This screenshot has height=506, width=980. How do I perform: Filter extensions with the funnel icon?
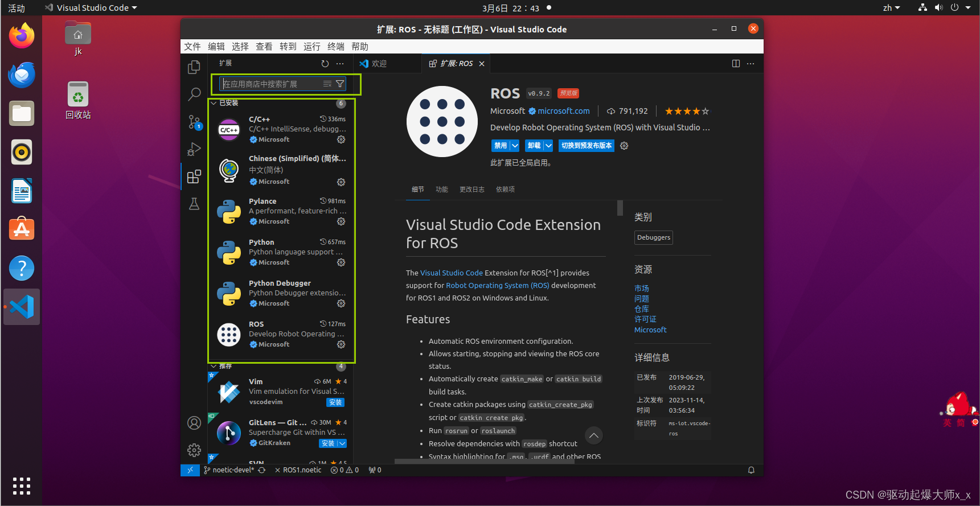point(340,84)
